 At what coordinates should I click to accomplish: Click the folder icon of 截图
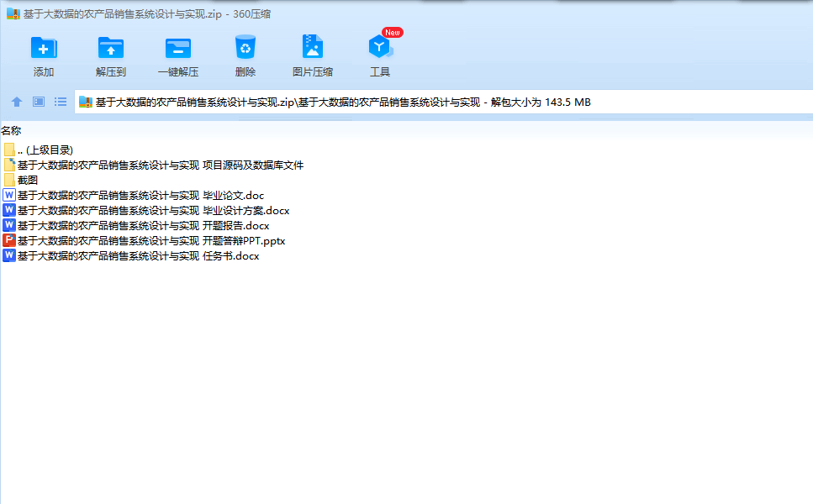(x=9, y=181)
